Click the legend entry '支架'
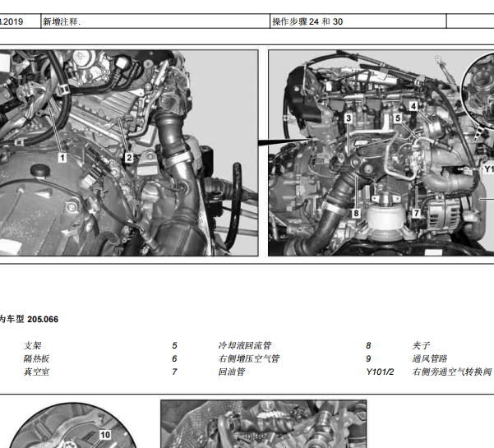The height and width of the screenshot is (448, 494). click(32, 345)
